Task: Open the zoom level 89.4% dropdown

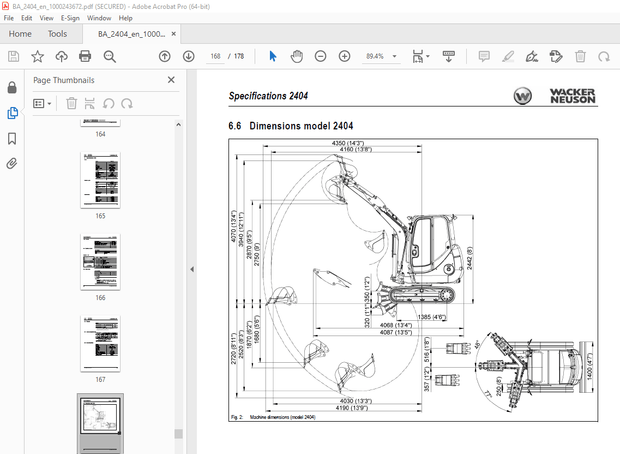Action: (x=394, y=57)
